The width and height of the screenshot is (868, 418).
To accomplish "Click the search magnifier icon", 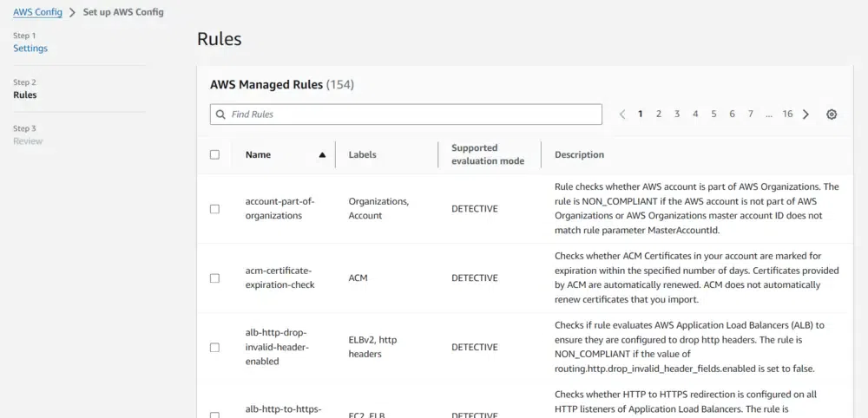I will point(220,114).
